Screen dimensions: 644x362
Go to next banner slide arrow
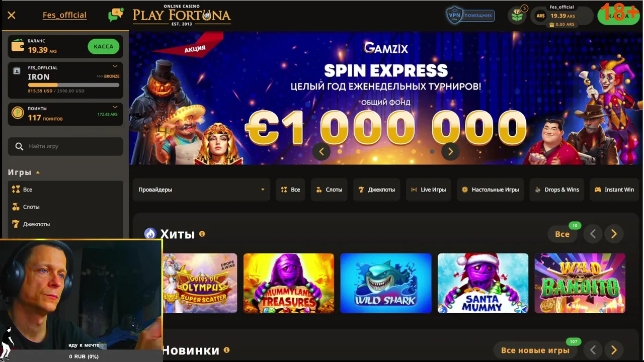[x=450, y=151]
